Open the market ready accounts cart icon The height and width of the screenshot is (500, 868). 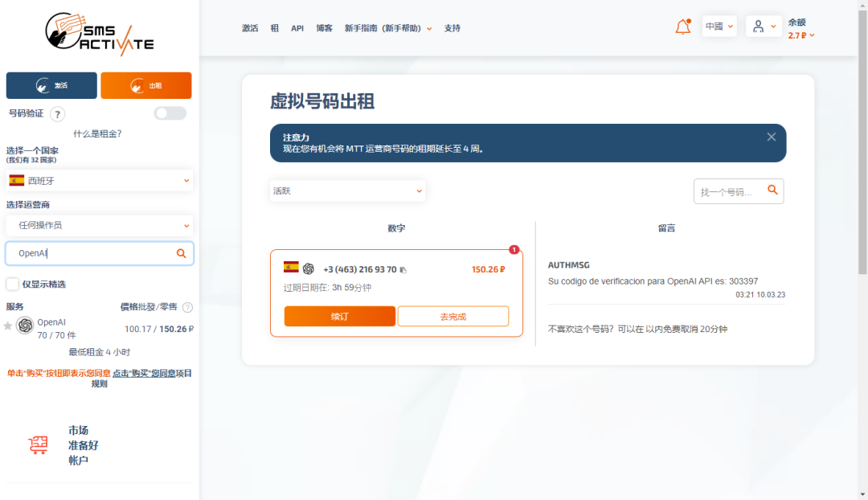36,445
